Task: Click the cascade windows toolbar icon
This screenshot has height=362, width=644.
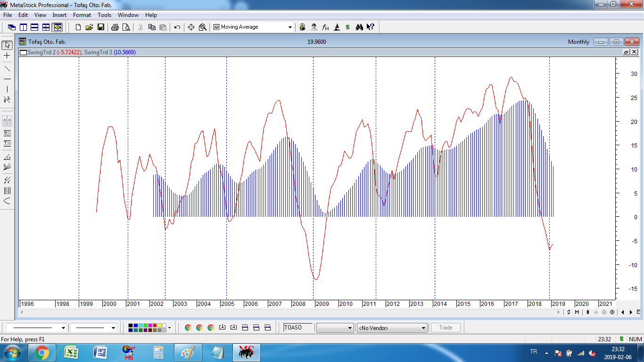Action: pos(12,27)
